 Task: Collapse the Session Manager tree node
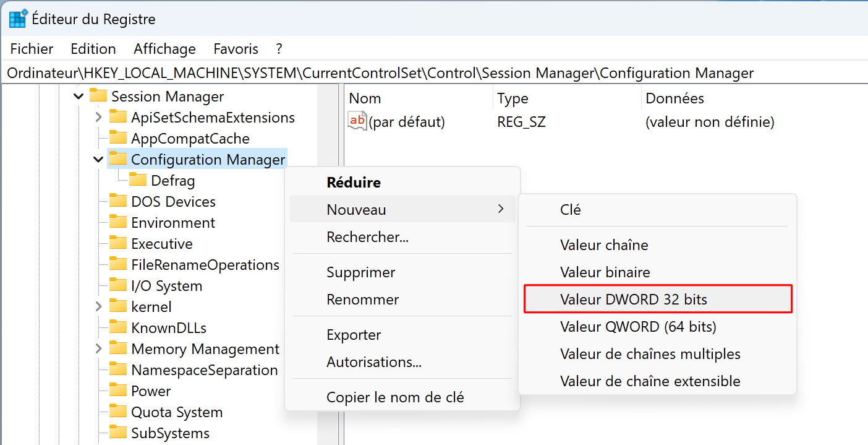(79, 97)
